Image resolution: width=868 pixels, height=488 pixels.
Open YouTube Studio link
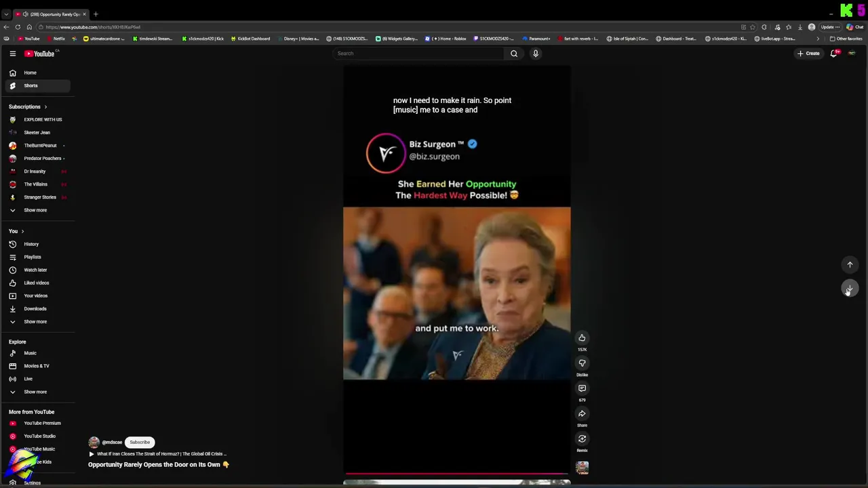[37, 436]
